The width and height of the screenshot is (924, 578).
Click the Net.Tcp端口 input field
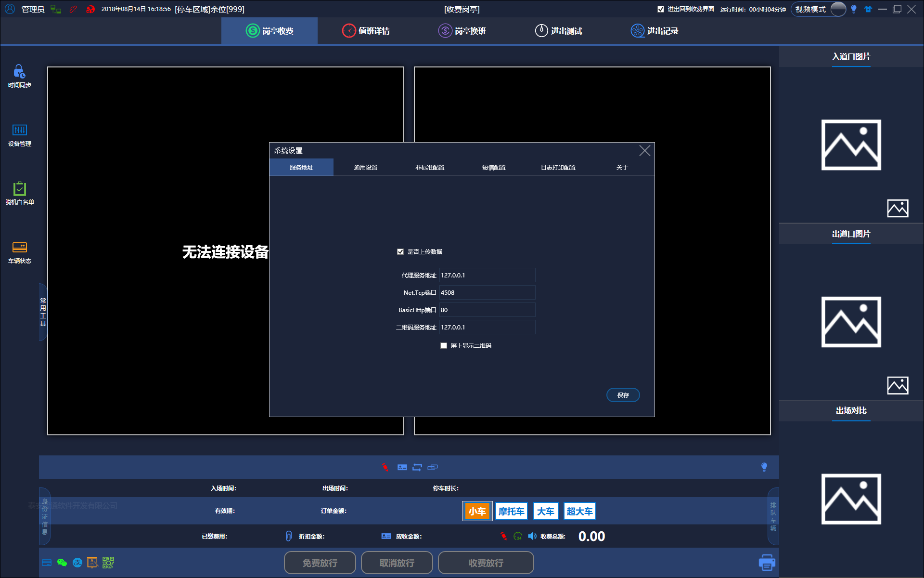pyautogui.click(x=487, y=292)
